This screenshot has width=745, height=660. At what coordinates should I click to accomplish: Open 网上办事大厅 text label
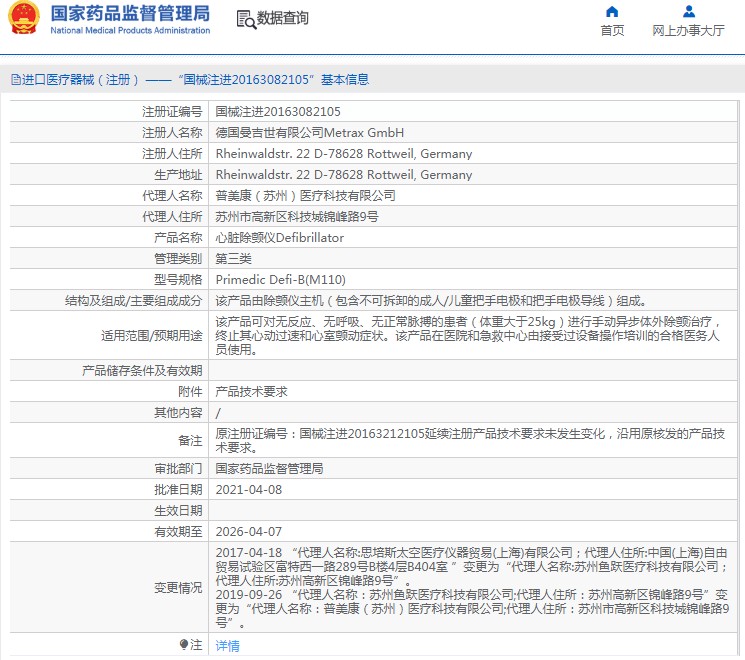688,31
